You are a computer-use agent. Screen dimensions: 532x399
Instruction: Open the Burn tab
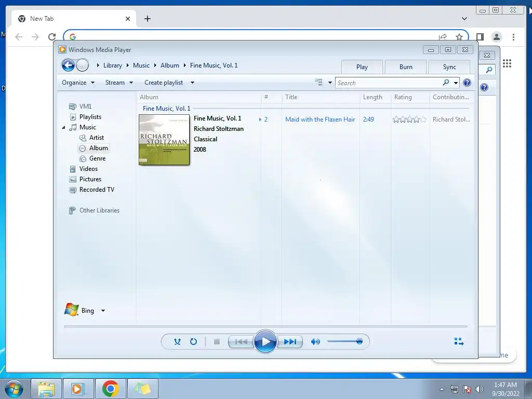tap(406, 67)
